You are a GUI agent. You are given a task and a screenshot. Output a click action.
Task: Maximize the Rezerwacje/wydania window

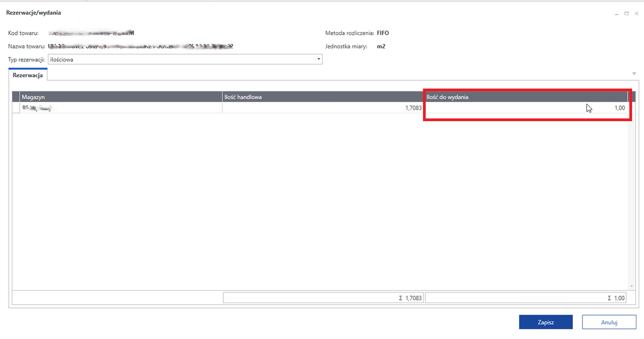point(626,14)
